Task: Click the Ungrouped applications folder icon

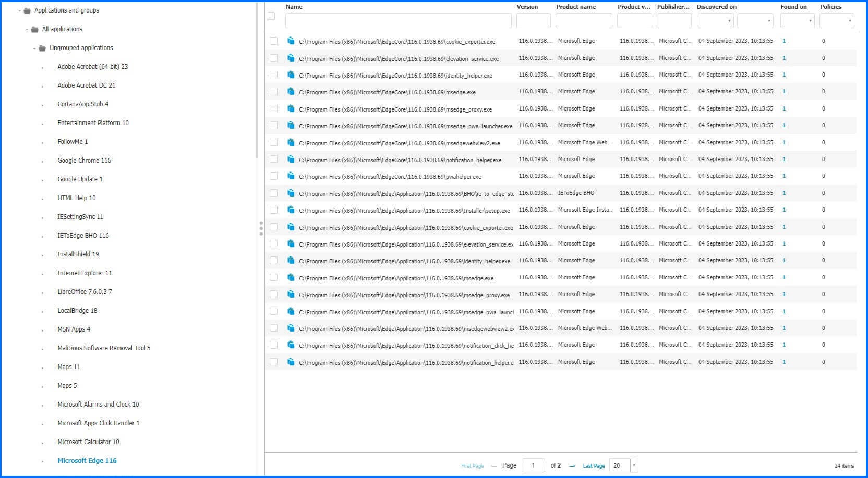Action: tap(42, 48)
